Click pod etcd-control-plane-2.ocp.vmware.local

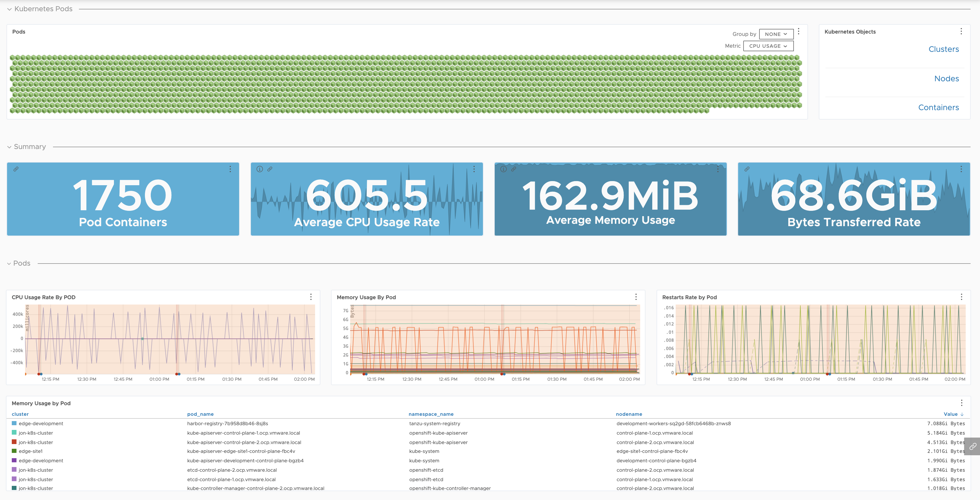tap(232, 470)
